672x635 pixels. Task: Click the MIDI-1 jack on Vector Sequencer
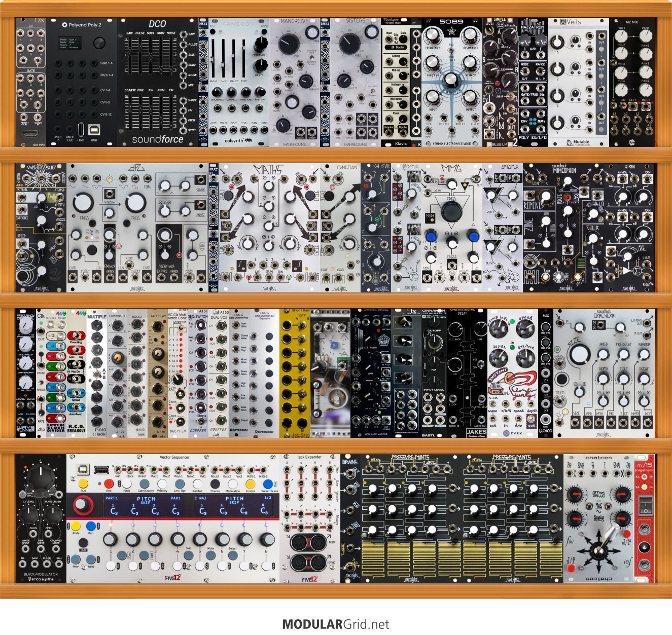pos(251,469)
